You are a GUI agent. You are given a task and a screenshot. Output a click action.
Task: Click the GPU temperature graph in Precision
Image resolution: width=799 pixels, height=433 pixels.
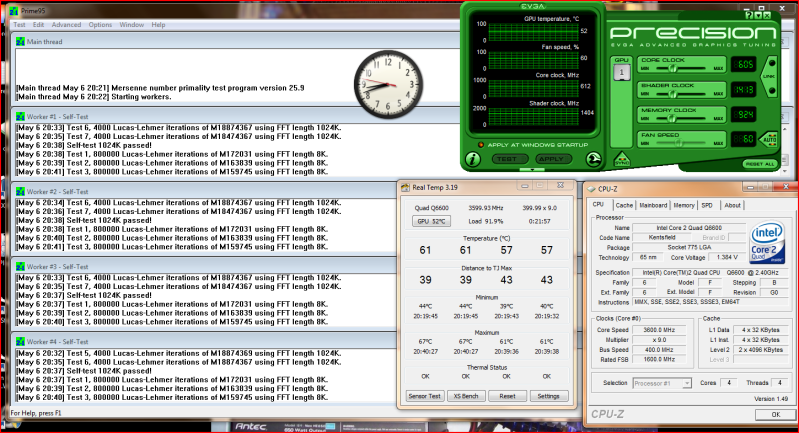[x=533, y=32]
